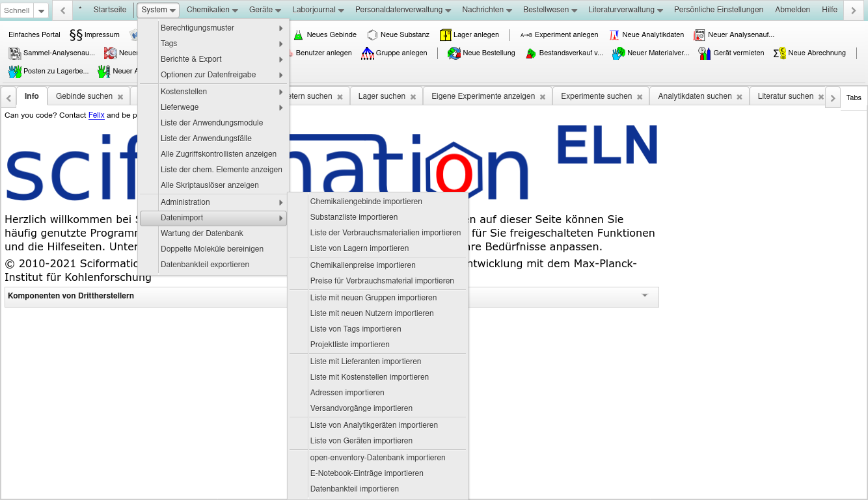
Task: Click Abmelden to log out
Action: click(x=793, y=10)
